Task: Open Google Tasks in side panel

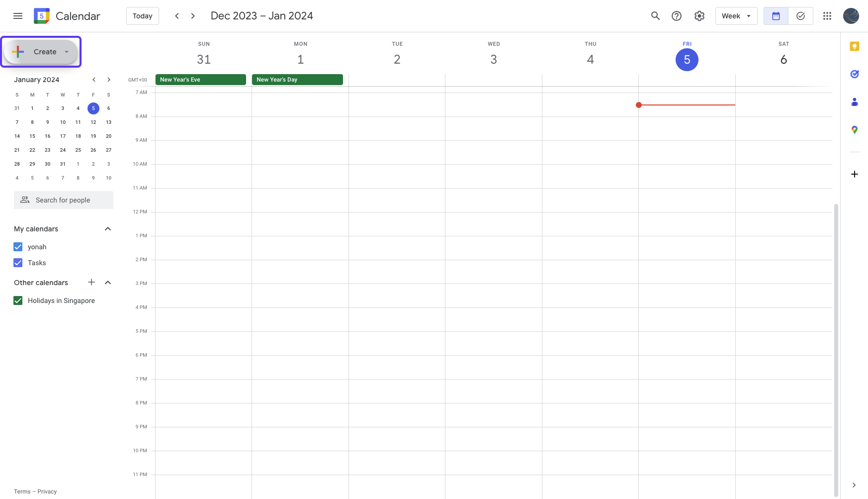Action: (x=855, y=74)
